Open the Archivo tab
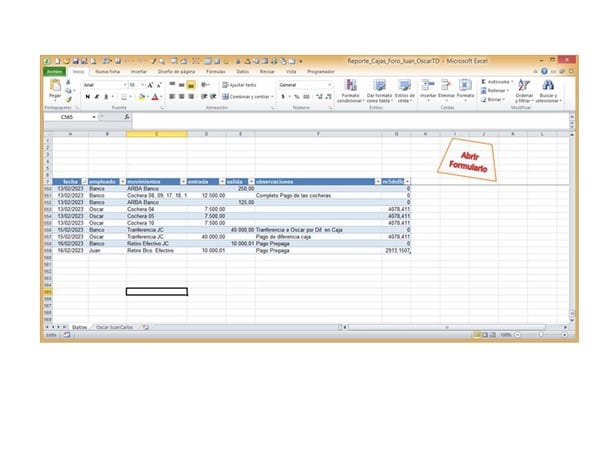The height and width of the screenshot is (450, 600). (54, 72)
